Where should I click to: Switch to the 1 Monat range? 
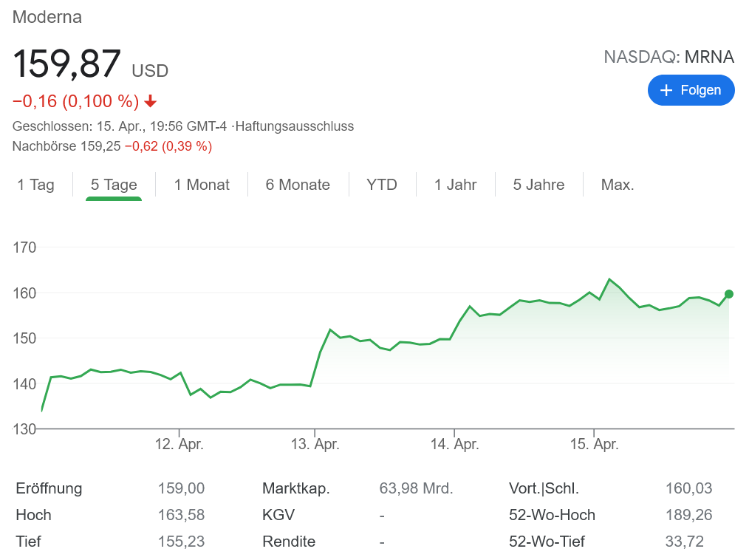click(x=202, y=185)
